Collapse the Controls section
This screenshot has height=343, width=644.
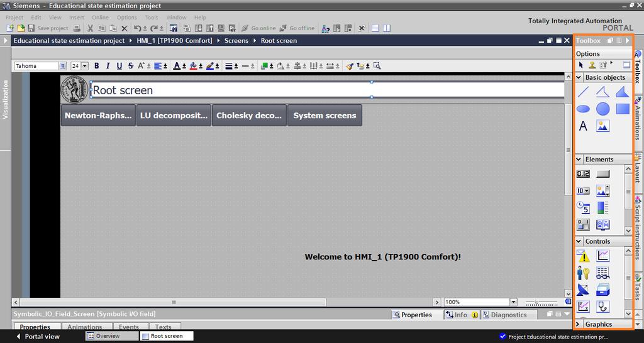click(579, 241)
